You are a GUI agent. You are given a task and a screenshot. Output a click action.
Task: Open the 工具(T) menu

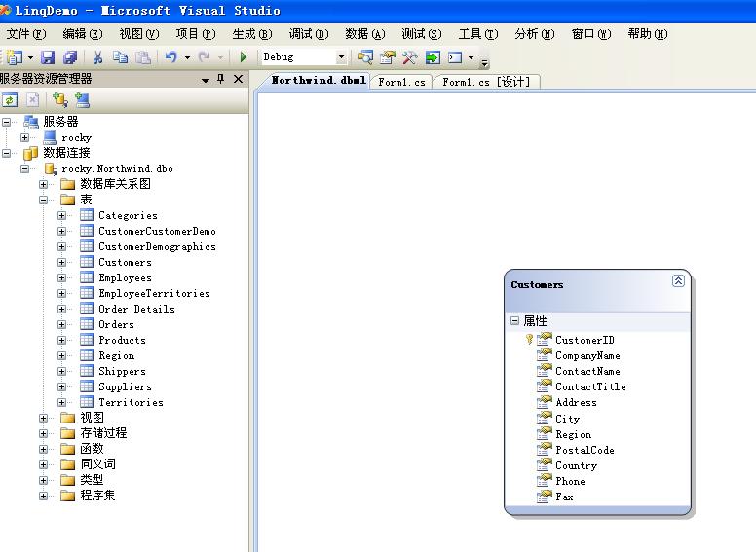[478, 34]
